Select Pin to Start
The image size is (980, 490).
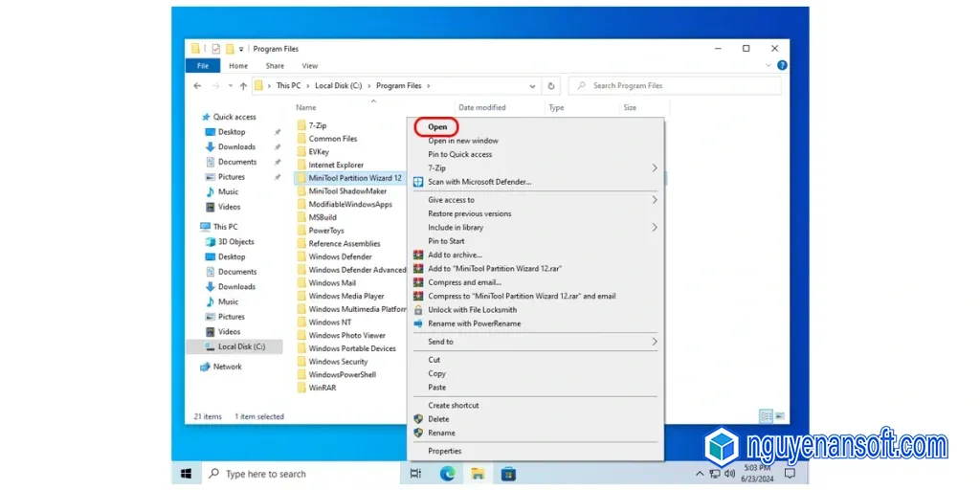pyautogui.click(x=446, y=241)
